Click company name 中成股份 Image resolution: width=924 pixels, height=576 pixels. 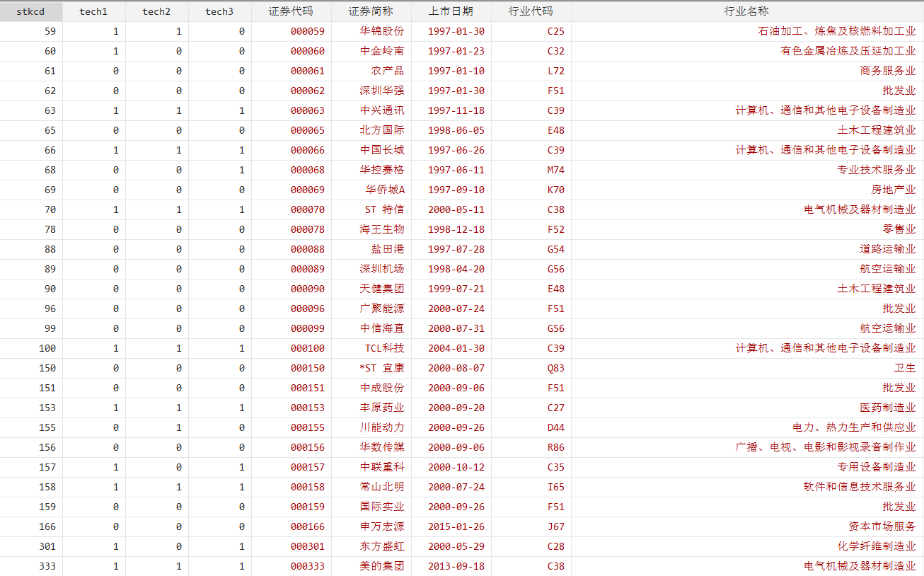(382, 388)
